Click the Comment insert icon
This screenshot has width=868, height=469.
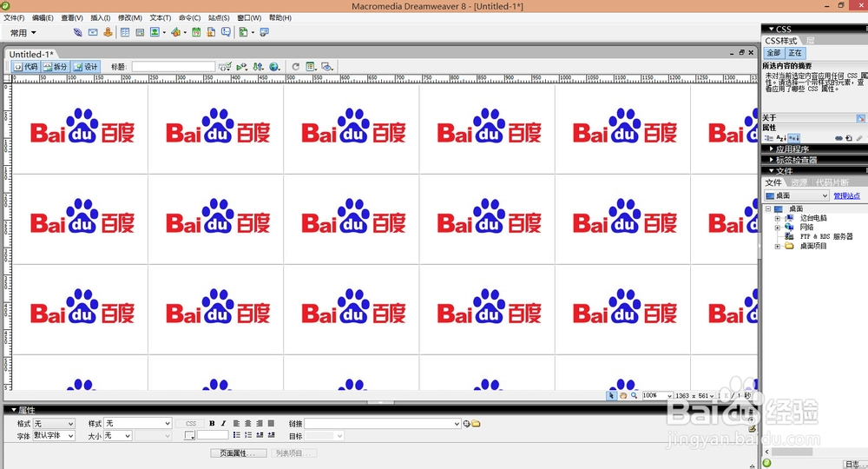pos(226,33)
